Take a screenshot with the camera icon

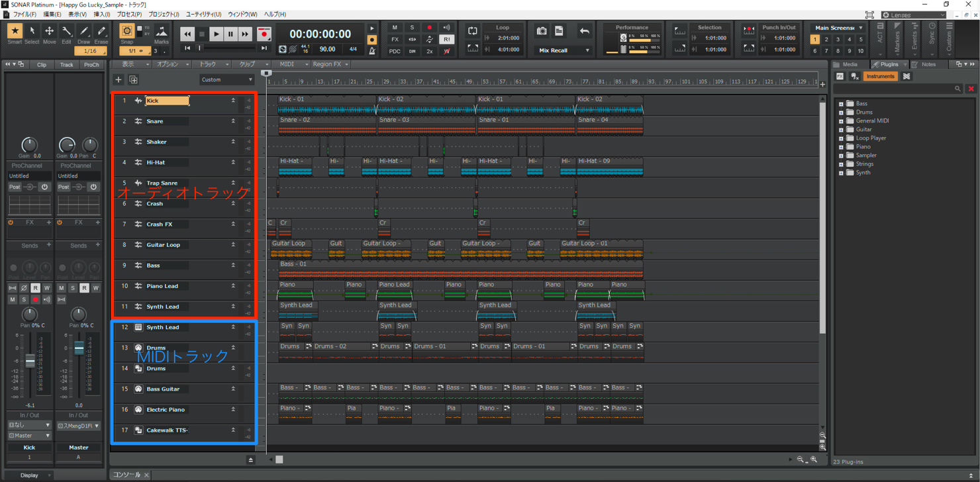(542, 31)
